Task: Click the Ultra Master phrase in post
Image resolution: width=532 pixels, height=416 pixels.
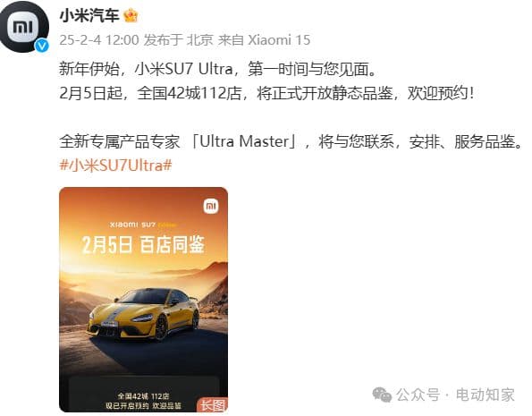Action: point(244,141)
